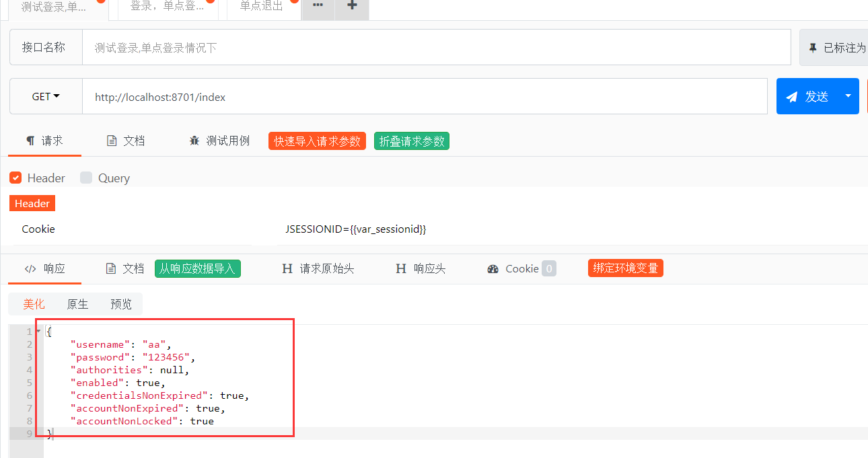This screenshot has width=868, height=458.
Task: Expand the 发送 button dropdown arrow
Action: pyautogui.click(x=848, y=96)
